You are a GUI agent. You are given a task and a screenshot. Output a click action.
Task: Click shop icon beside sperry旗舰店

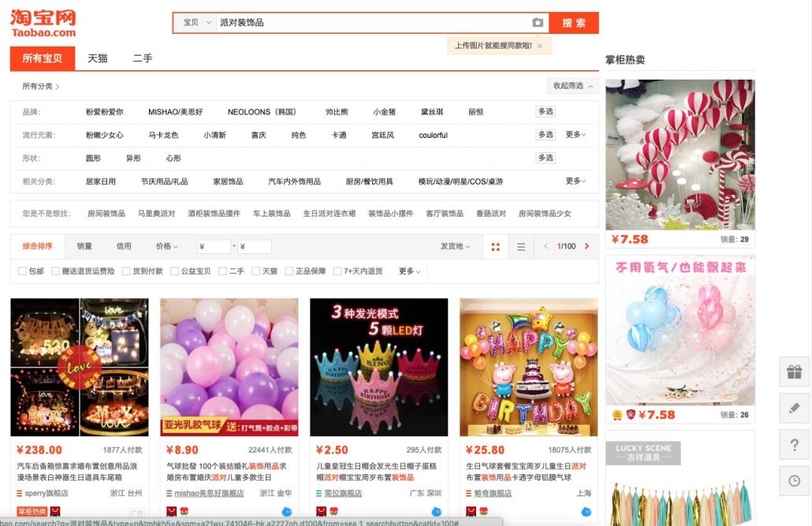pos(20,494)
